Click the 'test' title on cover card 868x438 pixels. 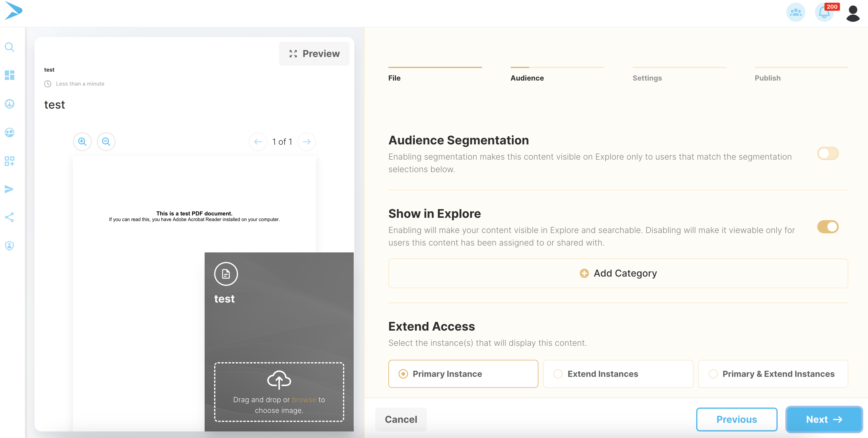(x=224, y=299)
